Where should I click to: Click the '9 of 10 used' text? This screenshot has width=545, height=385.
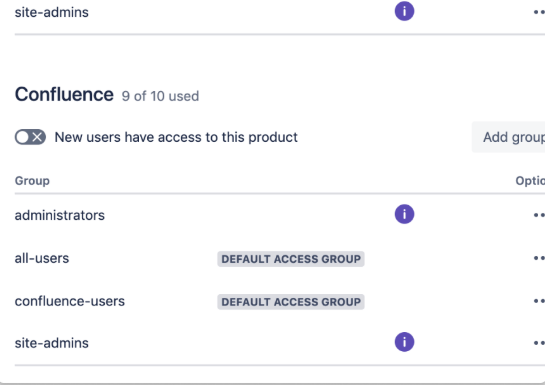pyautogui.click(x=160, y=96)
